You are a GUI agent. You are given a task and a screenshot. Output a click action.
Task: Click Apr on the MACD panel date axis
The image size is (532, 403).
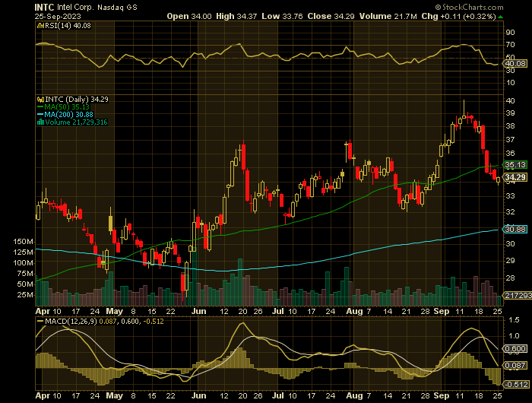point(43,395)
